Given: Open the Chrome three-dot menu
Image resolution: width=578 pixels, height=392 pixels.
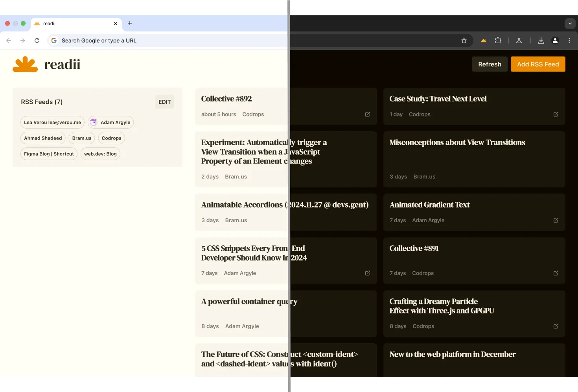Looking at the screenshot, I should pyautogui.click(x=569, y=40).
